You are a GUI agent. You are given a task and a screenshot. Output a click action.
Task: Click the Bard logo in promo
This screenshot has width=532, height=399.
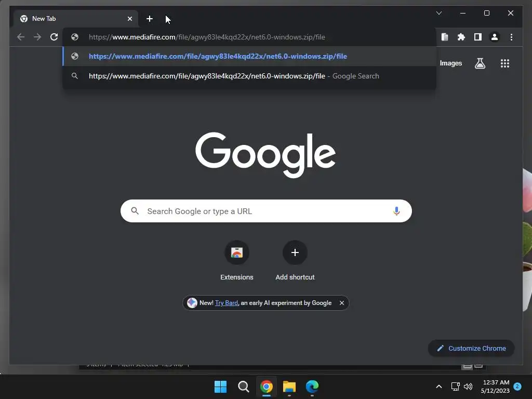(192, 303)
